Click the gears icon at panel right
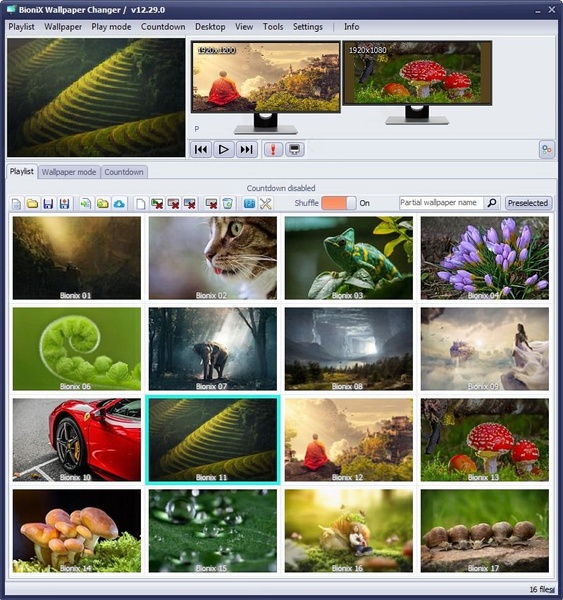Screen dimensions: 563x600 547,150
